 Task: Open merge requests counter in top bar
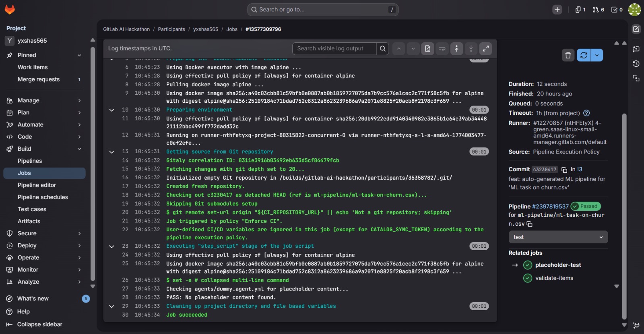coord(599,10)
